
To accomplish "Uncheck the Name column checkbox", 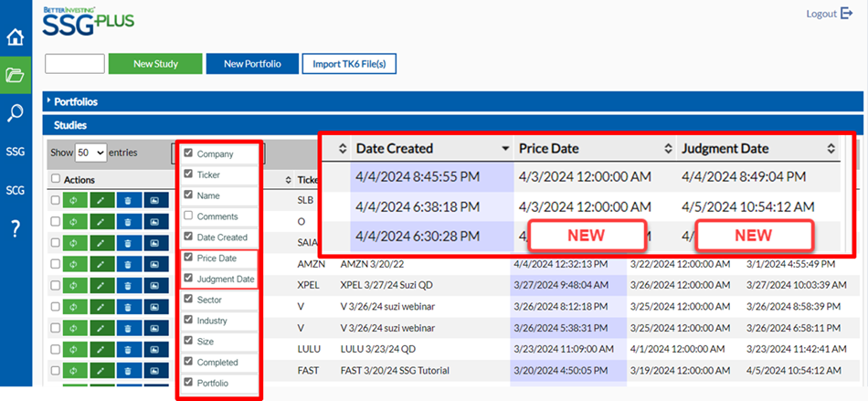I will pyautogui.click(x=188, y=195).
